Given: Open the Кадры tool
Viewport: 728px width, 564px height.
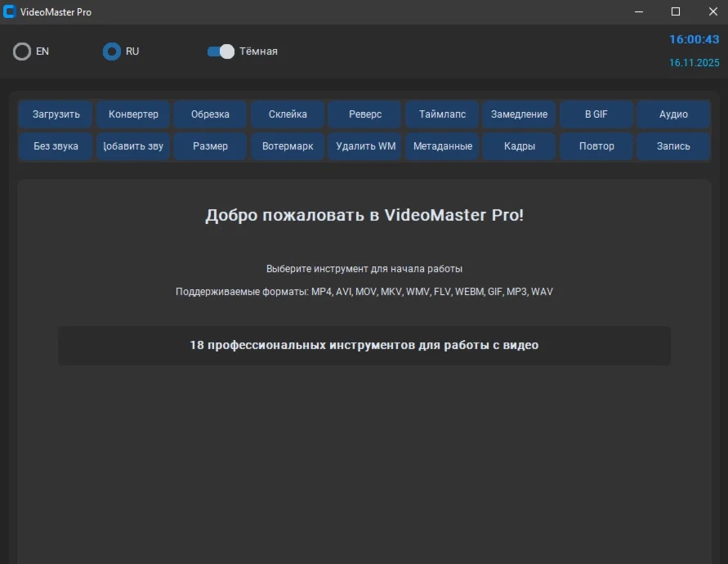Looking at the screenshot, I should [519, 146].
